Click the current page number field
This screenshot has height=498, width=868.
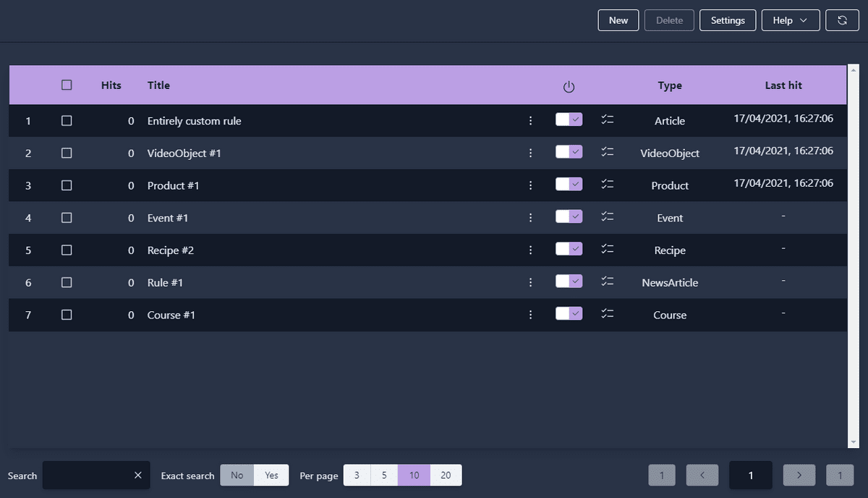751,475
